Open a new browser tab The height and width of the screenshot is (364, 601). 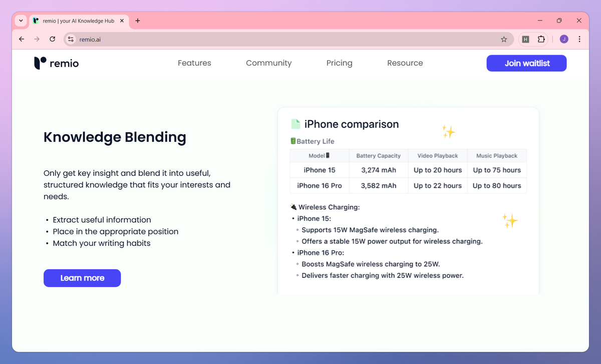point(138,21)
